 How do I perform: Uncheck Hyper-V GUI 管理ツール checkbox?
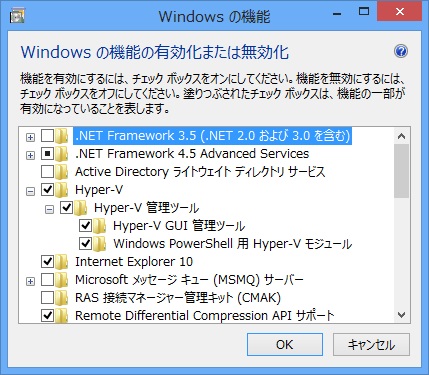tap(85, 226)
